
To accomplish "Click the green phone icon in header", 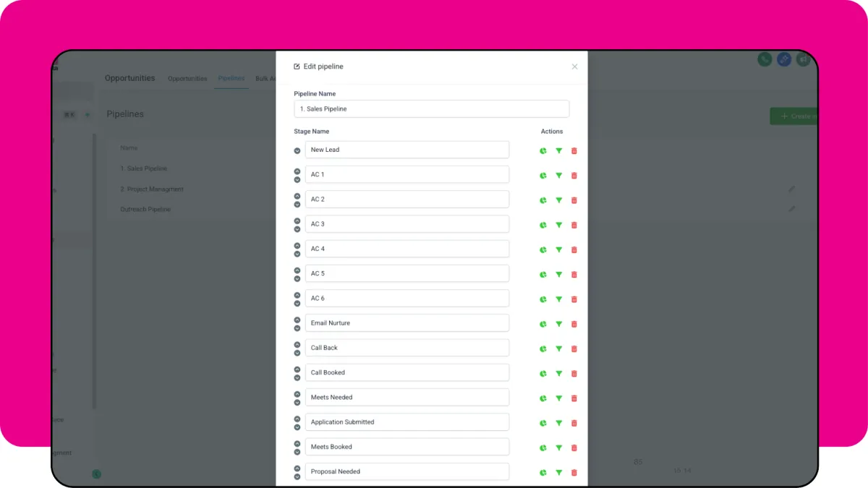I will pos(765,59).
